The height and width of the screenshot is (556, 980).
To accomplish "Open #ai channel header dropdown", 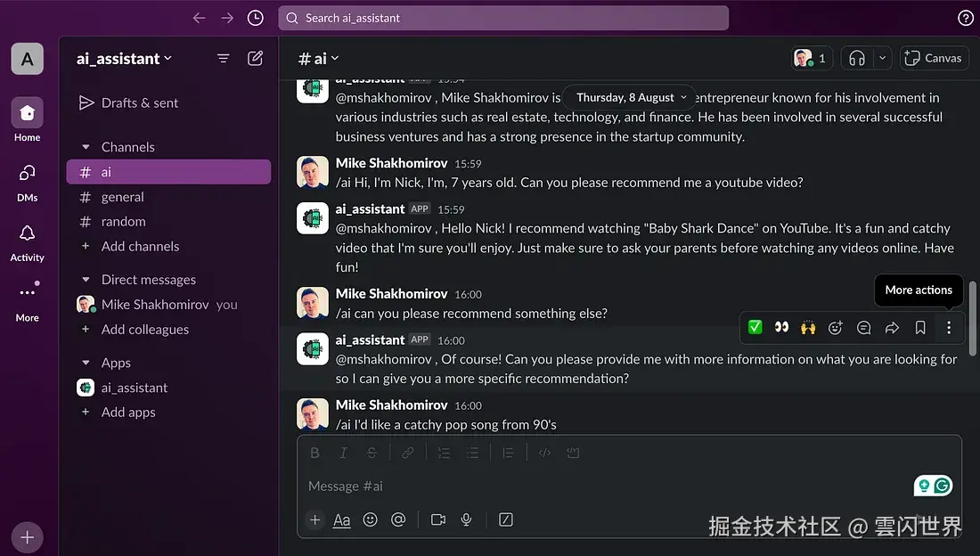I will 318,59.
